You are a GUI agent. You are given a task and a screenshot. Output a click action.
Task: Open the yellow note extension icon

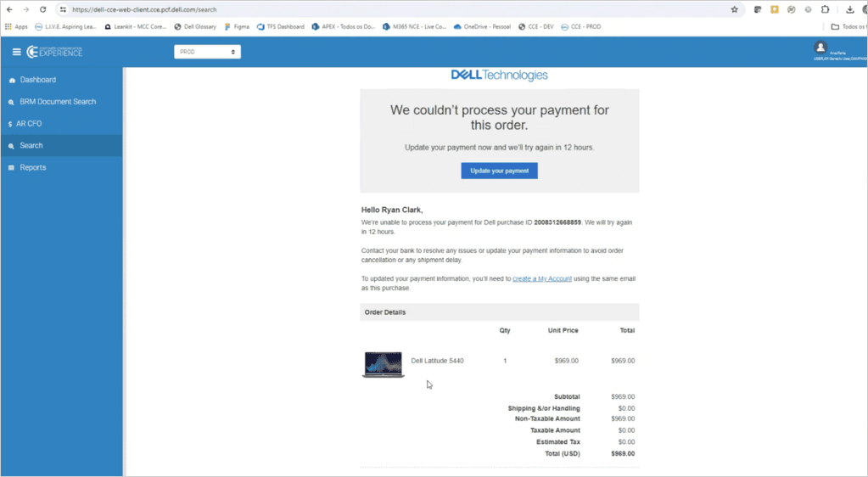pyautogui.click(x=775, y=9)
